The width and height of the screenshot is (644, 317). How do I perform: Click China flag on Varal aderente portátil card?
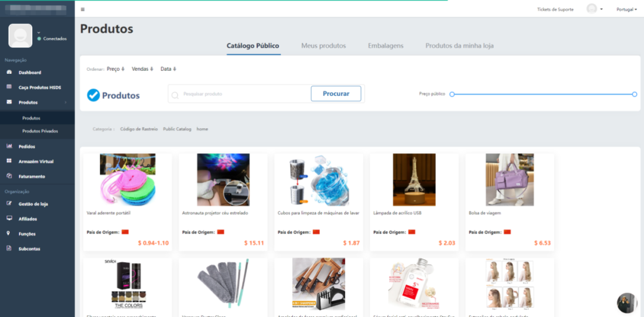point(125,232)
